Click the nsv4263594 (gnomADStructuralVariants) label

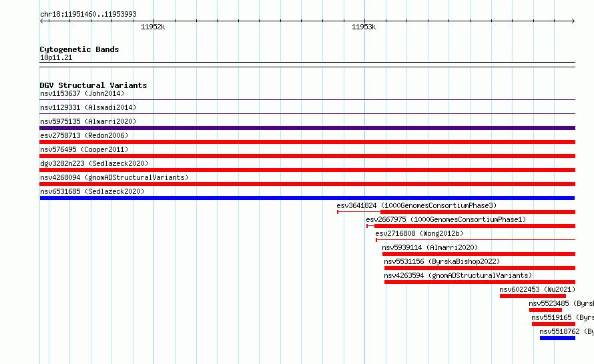(458, 275)
